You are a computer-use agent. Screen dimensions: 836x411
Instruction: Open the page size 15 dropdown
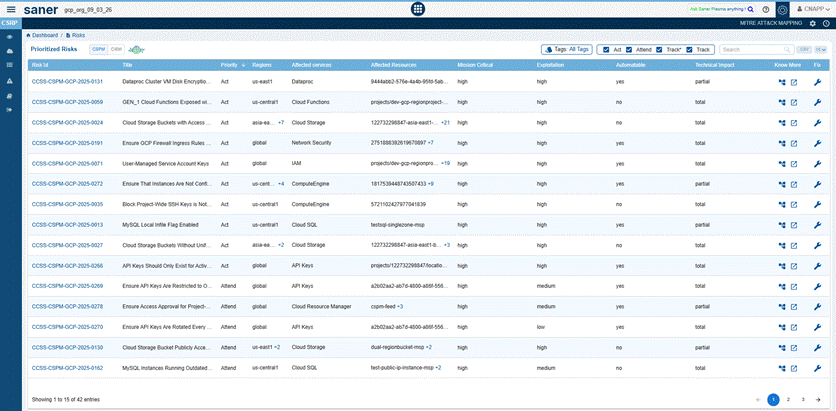click(821, 50)
